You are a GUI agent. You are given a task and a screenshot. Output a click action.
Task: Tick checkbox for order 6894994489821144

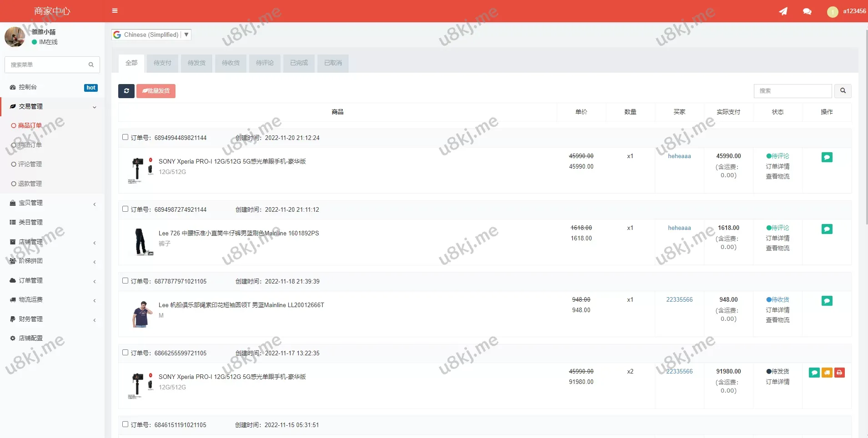point(125,137)
